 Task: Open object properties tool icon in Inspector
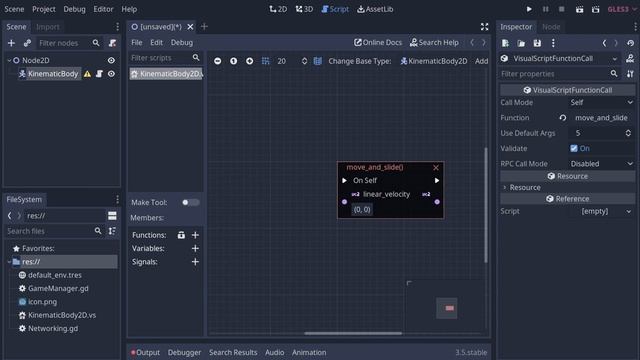630,59
